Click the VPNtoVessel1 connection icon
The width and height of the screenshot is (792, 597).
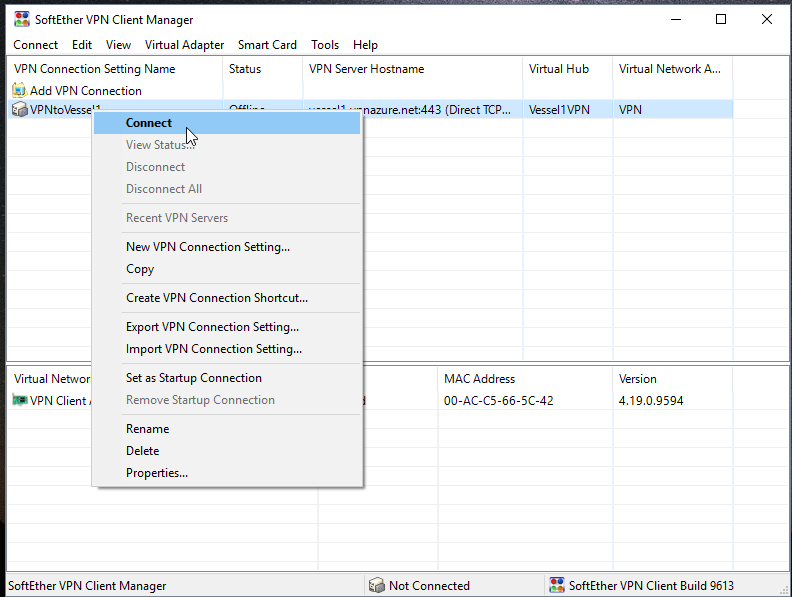coord(19,109)
